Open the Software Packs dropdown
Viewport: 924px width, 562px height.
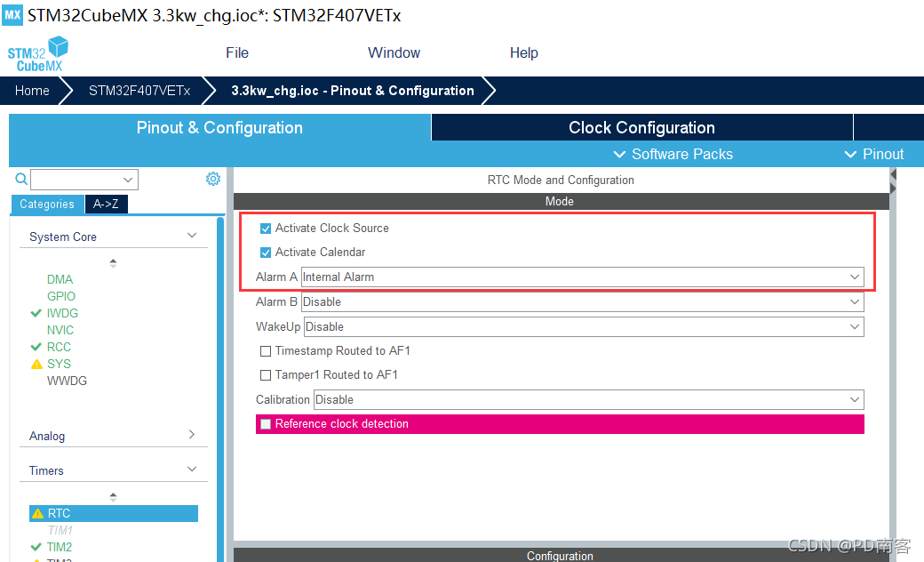coord(673,154)
